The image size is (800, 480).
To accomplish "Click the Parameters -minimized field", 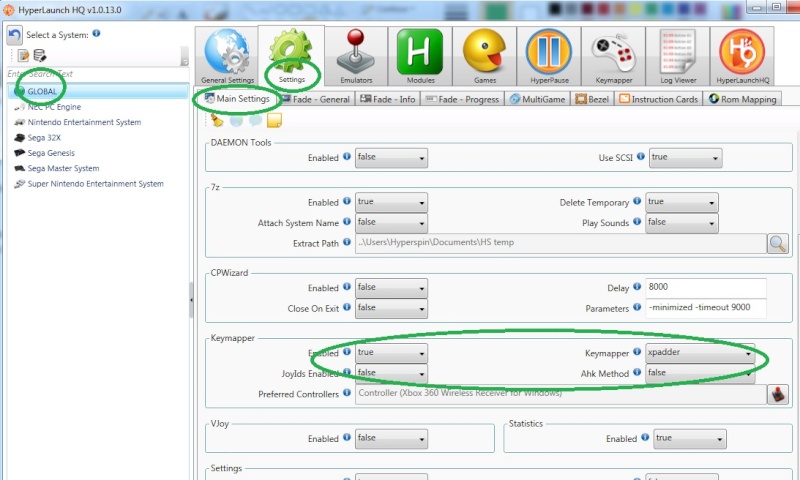I will click(x=706, y=308).
